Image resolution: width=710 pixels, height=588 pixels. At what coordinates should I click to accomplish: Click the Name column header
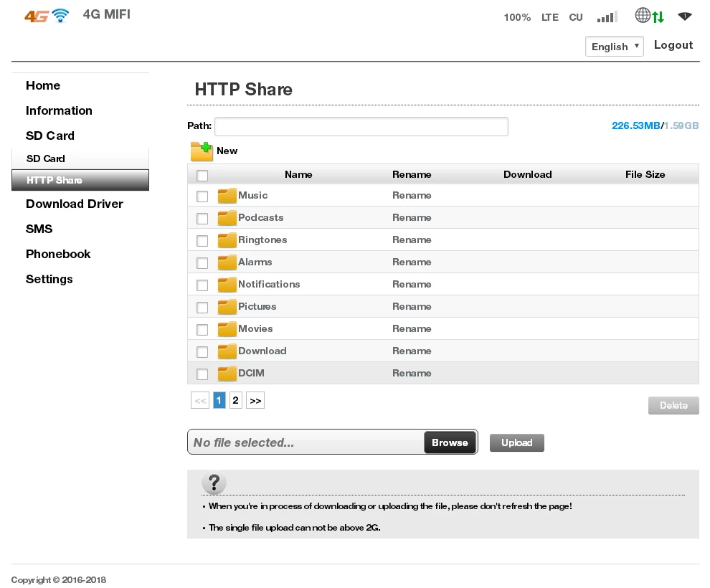pos(298,175)
